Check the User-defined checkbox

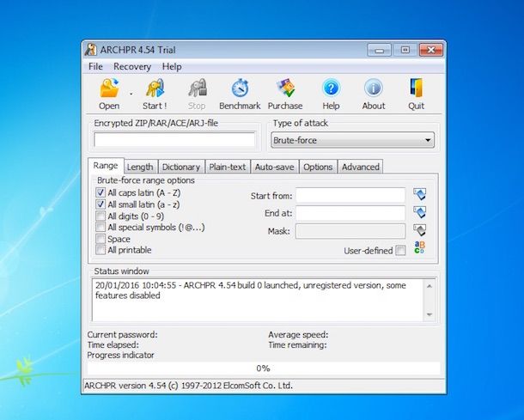tap(400, 250)
